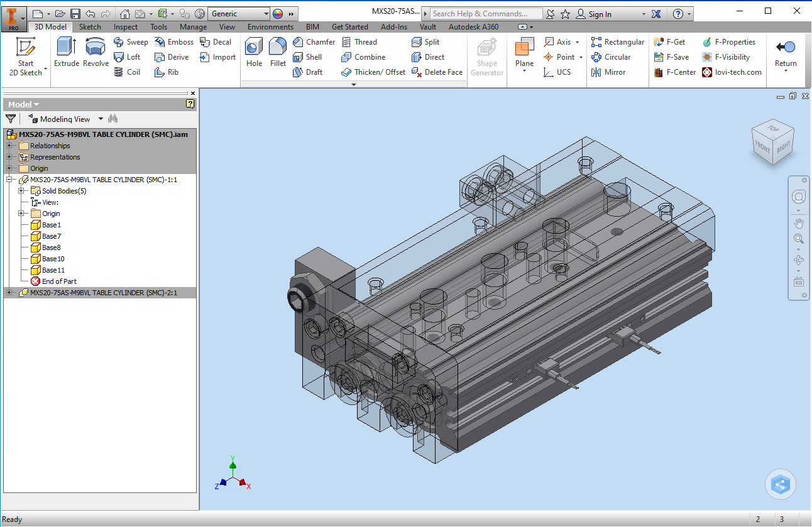Expand the Relationships folder

(9, 146)
